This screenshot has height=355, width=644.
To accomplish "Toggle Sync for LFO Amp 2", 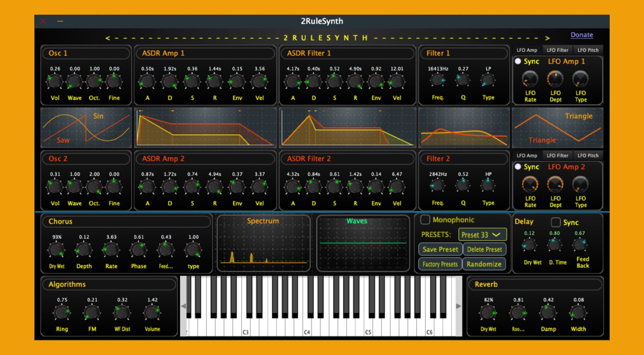I will [518, 167].
